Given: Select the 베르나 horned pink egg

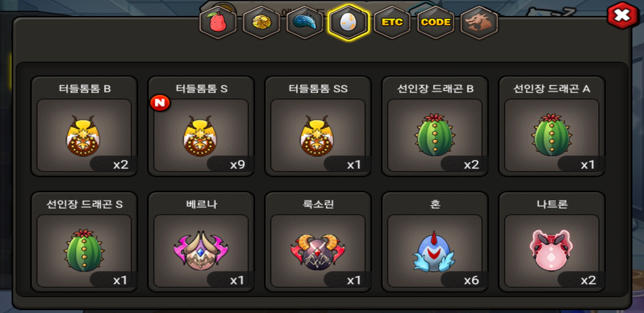Looking at the screenshot, I should [201, 242].
